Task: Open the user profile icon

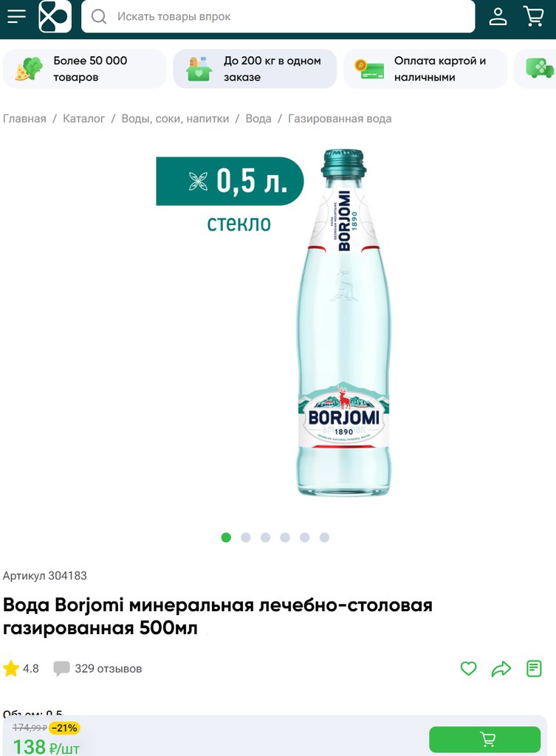Action: pyautogui.click(x=498, y=16)
